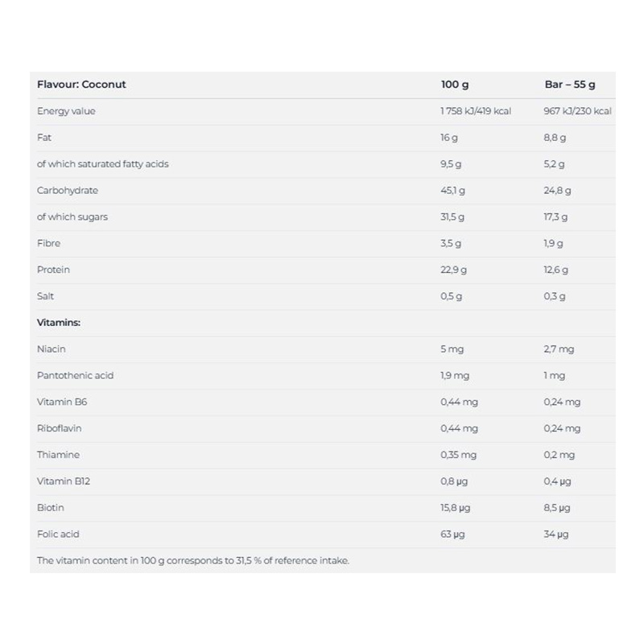Screen dimensions: 644x644
Task: Select the '100 g' column header
Action: pos(455,85)
